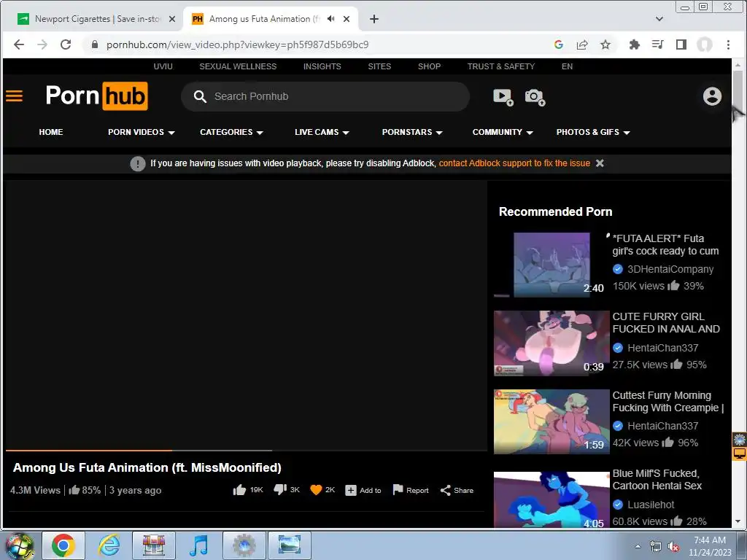
Task: Go back using the browser back arrow
Action: point(18,44)
